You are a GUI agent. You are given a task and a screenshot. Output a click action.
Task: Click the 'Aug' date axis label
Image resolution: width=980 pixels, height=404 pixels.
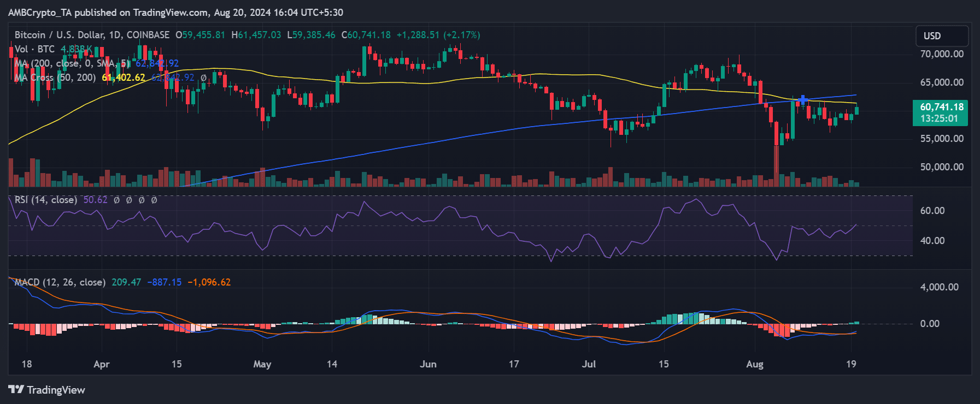[755, 364]
